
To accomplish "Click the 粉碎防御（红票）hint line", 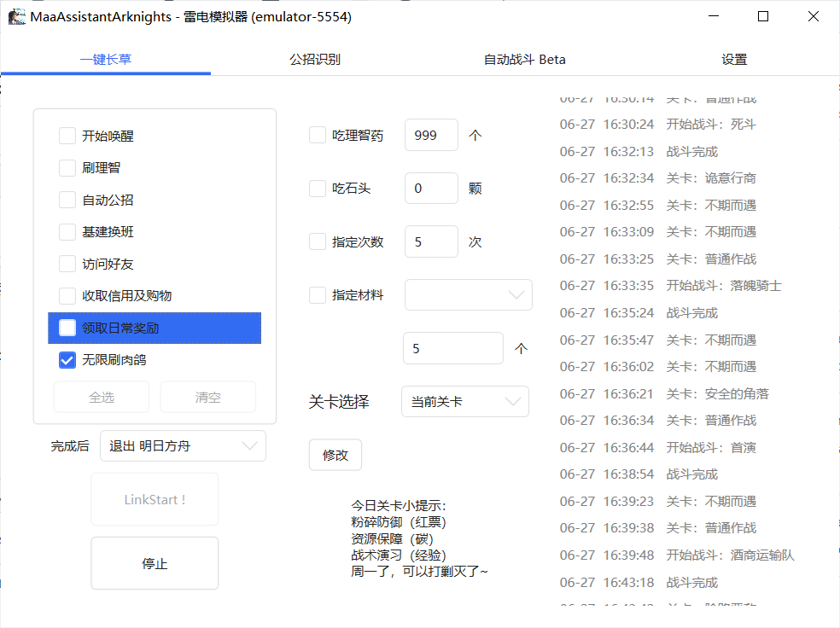I will click(x=399, y=522).
